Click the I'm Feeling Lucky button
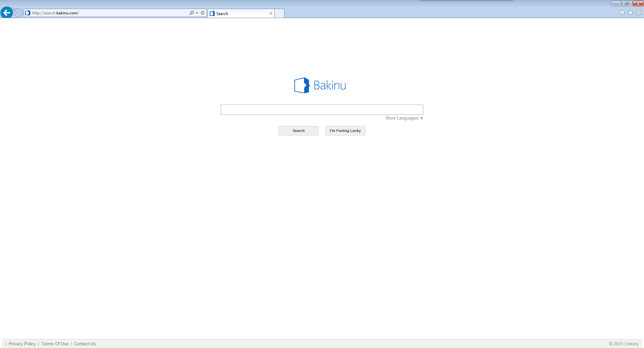 [x=345, y=131]
